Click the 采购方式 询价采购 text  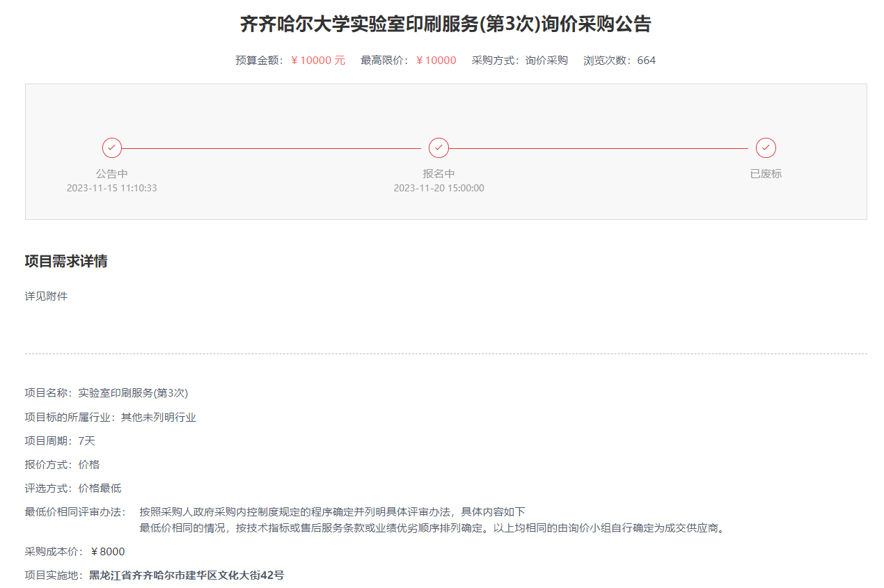coord(546,61)
